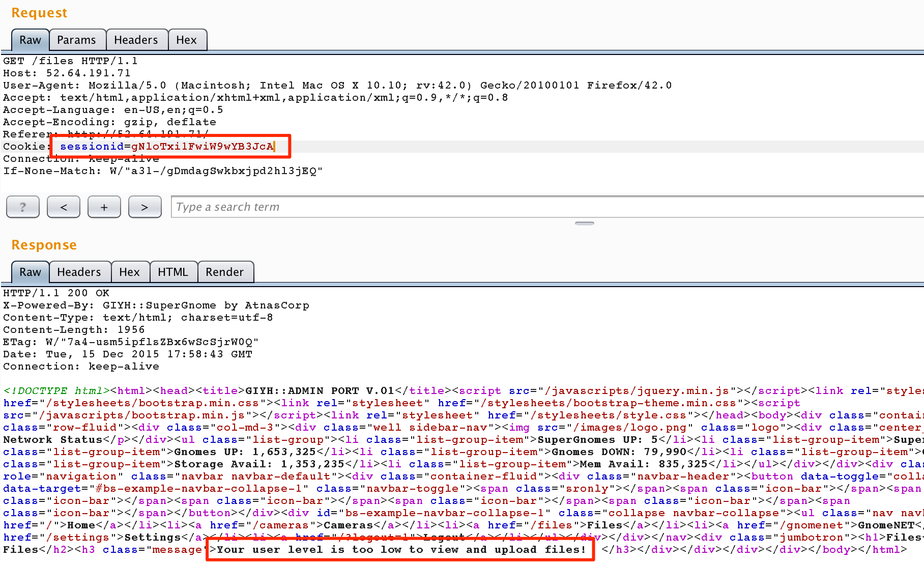The height and width of the screenshot is (562, 924).
Task: Click the User-Agent header line
Action: point(337,86)
